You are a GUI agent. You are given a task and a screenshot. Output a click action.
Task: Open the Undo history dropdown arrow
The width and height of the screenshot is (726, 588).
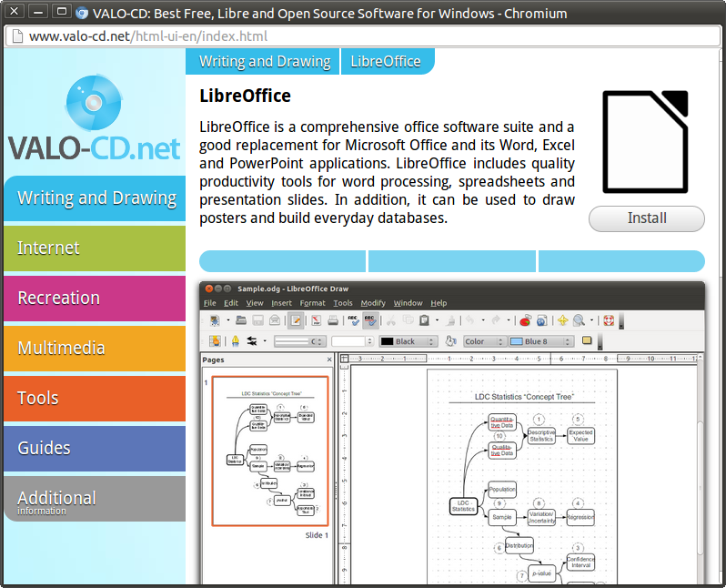pos(483,320)
